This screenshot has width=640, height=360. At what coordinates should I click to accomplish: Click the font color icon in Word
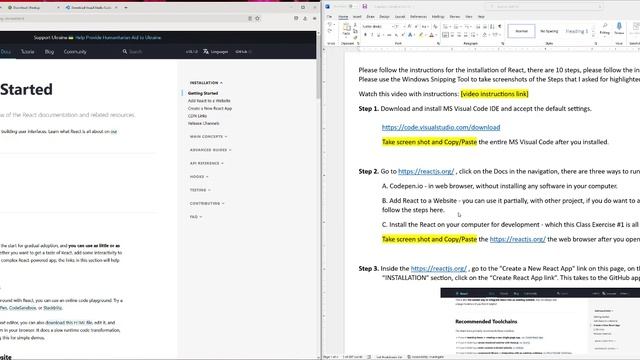coord(431,35)
